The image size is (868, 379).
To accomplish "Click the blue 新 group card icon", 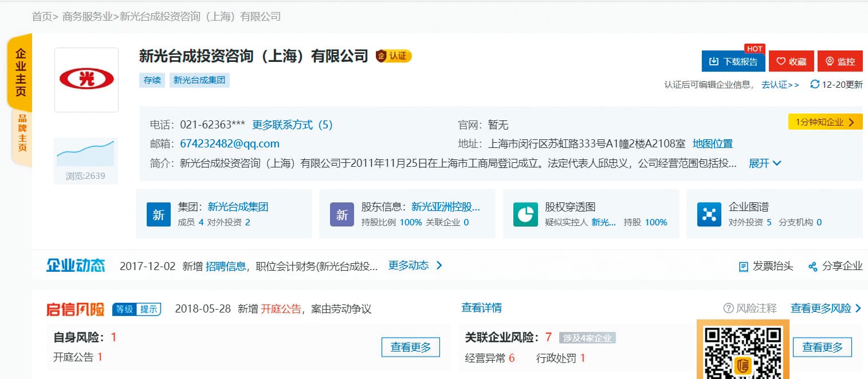I will (159, 214).
